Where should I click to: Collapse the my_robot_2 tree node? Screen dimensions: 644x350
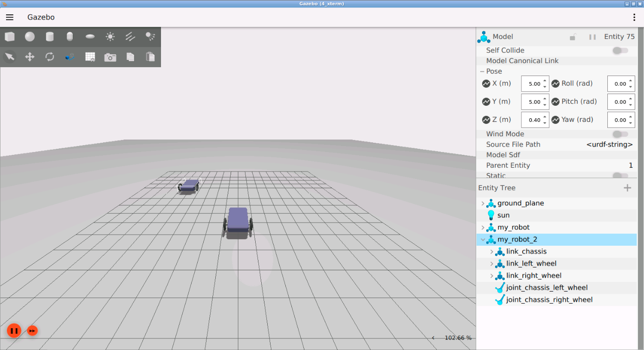coord(483,240)
